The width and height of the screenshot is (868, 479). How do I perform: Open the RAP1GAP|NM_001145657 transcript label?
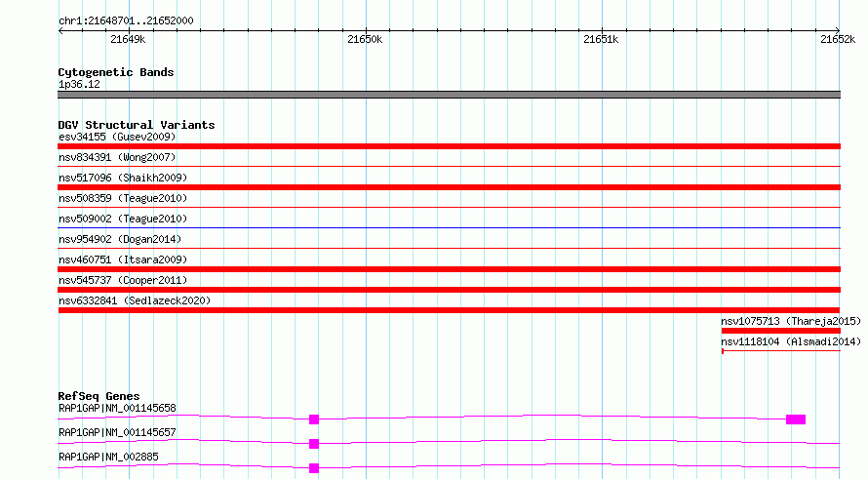click(x=117, y=432)
